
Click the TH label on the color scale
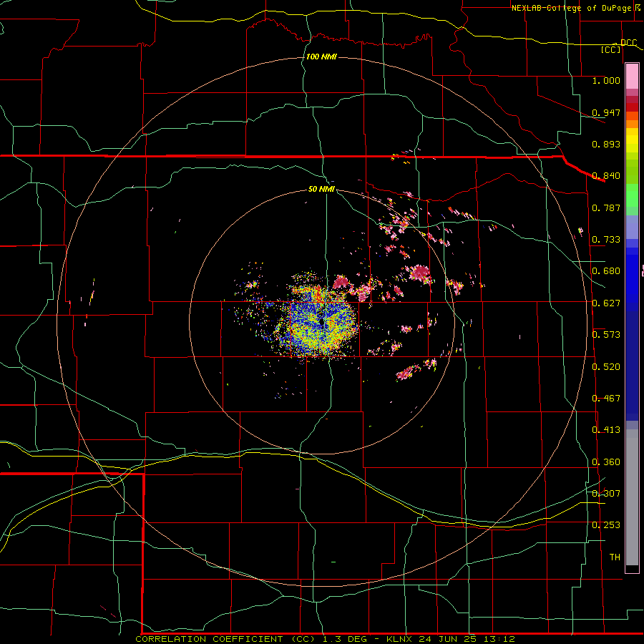pos(615,557)
